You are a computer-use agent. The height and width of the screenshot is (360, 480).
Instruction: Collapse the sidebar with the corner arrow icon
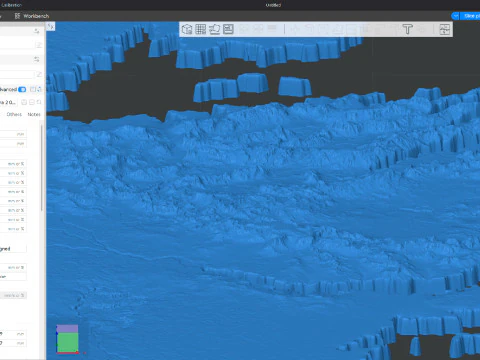pos(50,26)
